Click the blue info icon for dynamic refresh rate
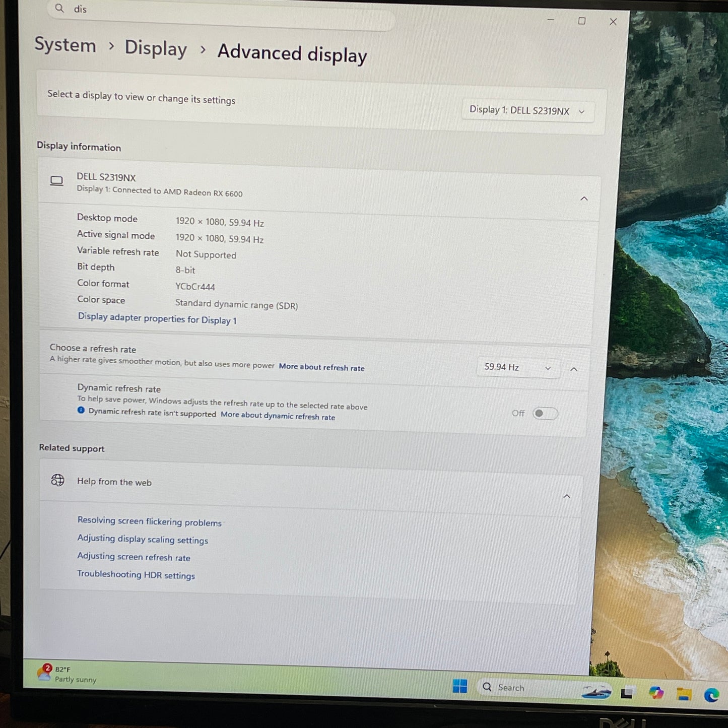728x728 pixels. (x=81, y=410)
